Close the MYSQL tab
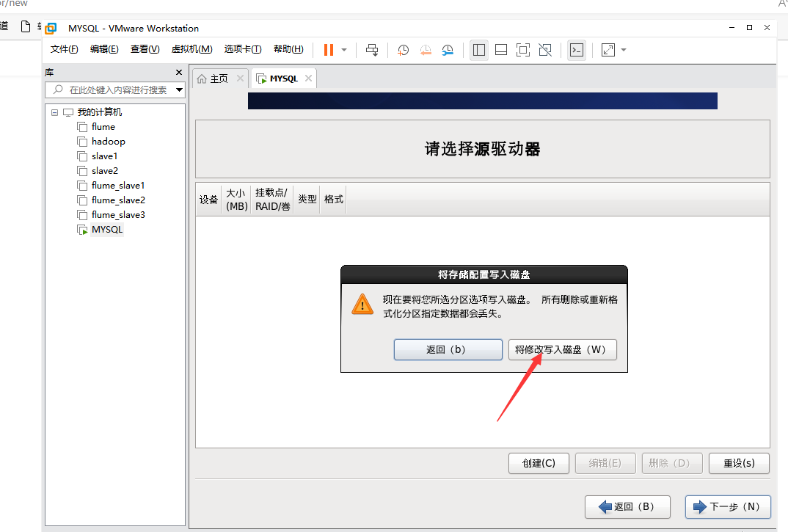This screenshot has height=532, width=788. point(309,78)
